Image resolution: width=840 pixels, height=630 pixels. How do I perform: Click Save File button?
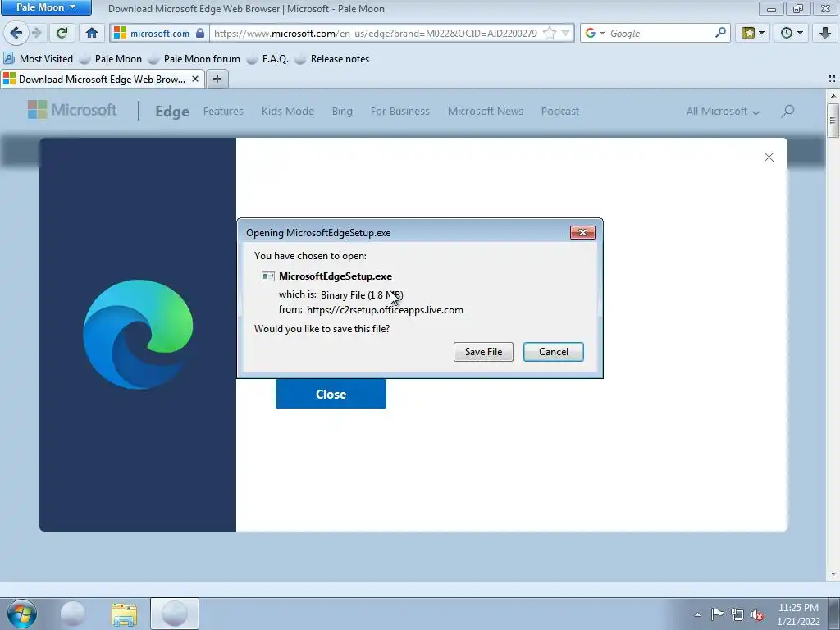pos(483,351)
